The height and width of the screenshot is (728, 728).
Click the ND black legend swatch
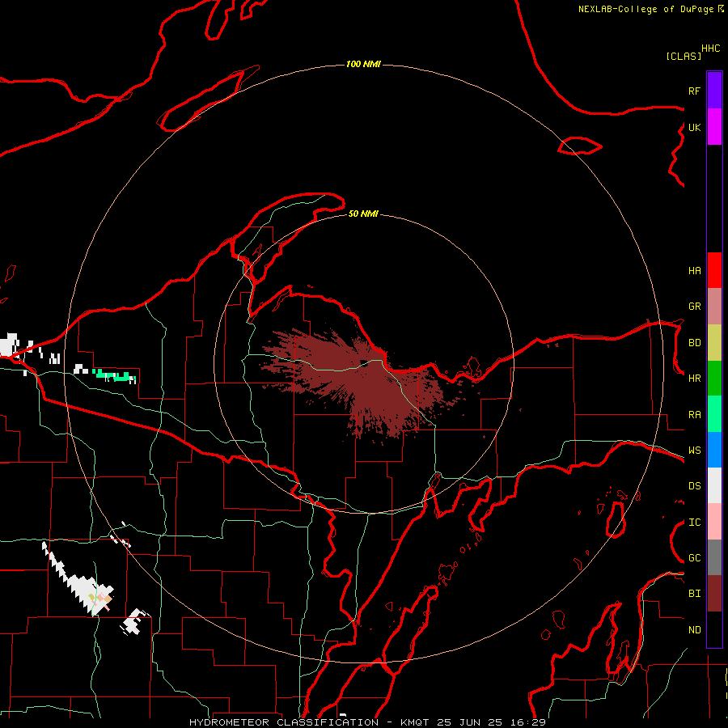click(x=714, y=629)
